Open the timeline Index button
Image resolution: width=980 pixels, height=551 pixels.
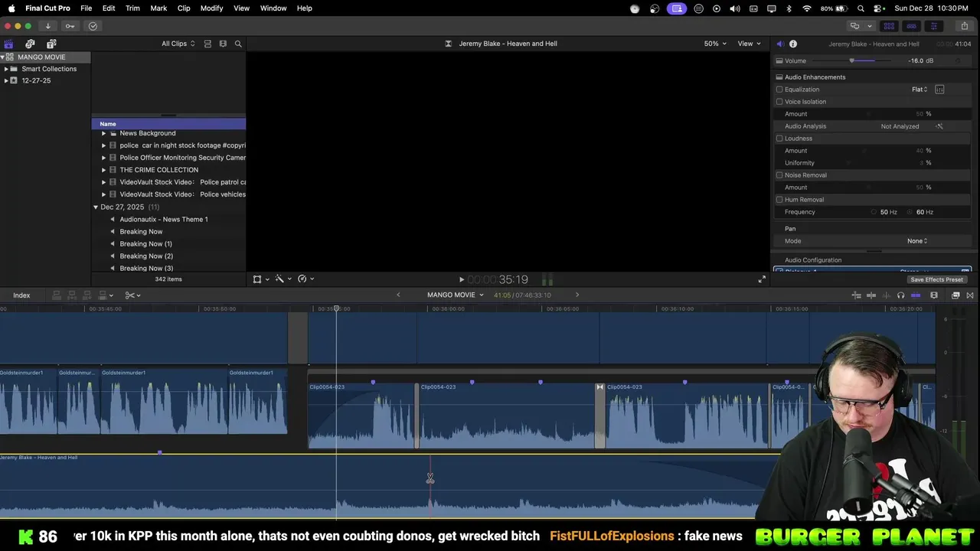pos(21,295)
